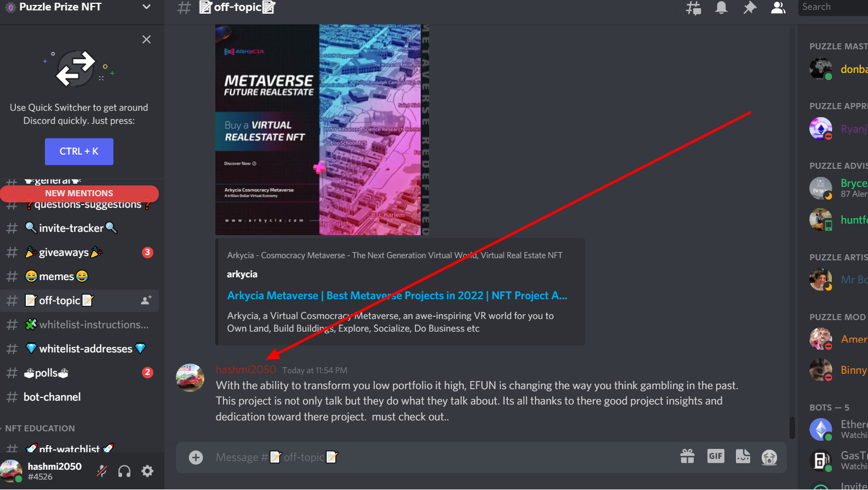Open the invite-tracker channel
Screen dimensions: 868x490
click(x=79, y=228)
